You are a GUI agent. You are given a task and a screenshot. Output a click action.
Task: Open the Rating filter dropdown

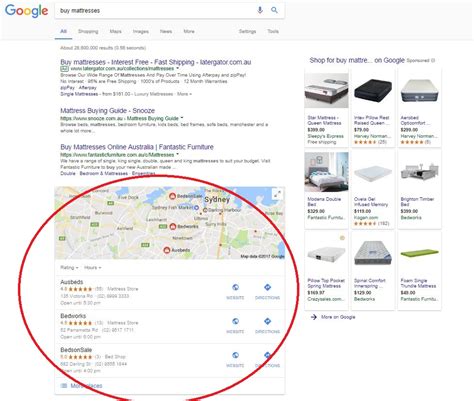click(69, 267)
